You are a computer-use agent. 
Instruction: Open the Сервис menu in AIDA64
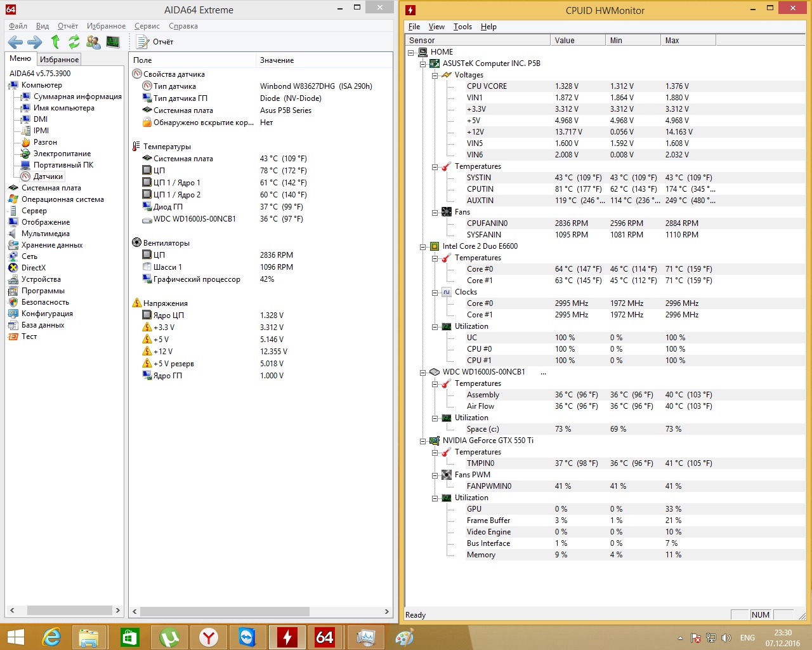point(147,26)
